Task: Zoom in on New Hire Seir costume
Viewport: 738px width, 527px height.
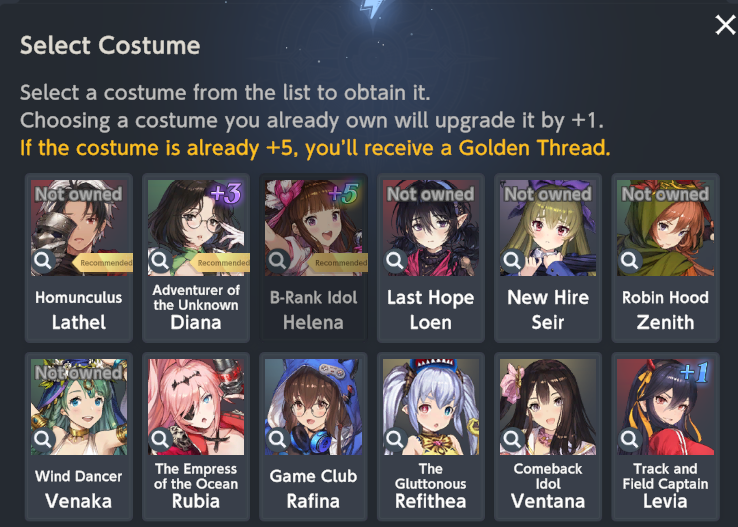Action: click(x=513, y=260)
